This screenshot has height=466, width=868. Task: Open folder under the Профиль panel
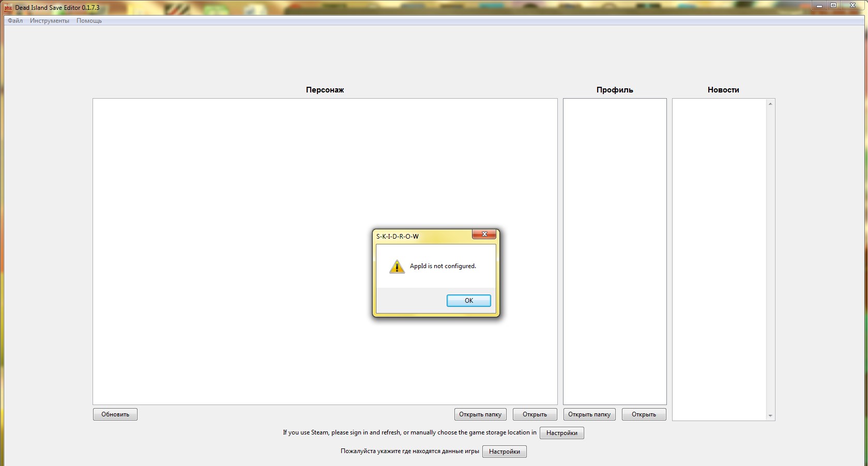(x=589, y=414)
